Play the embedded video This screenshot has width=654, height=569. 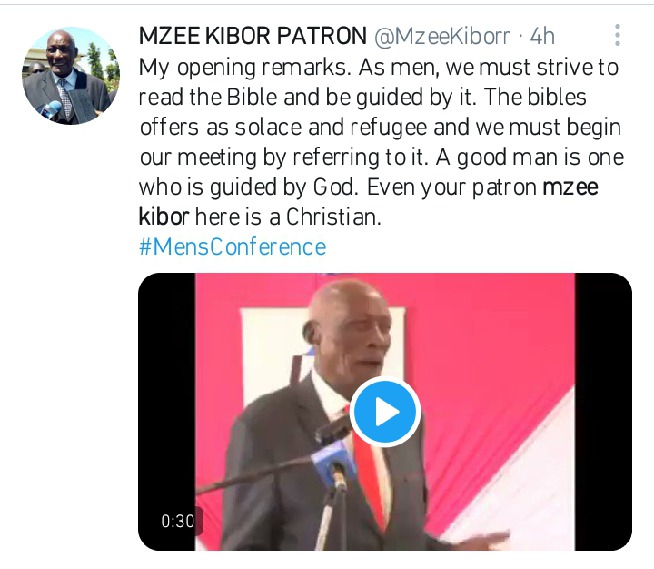tap(385, 411)
